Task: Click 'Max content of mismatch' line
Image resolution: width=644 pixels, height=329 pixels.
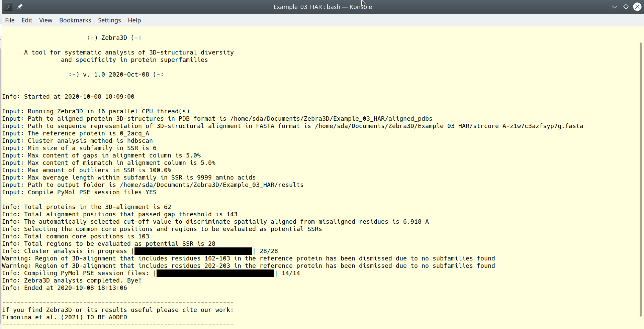Action: pyautogui.click(x=109, y=163)
